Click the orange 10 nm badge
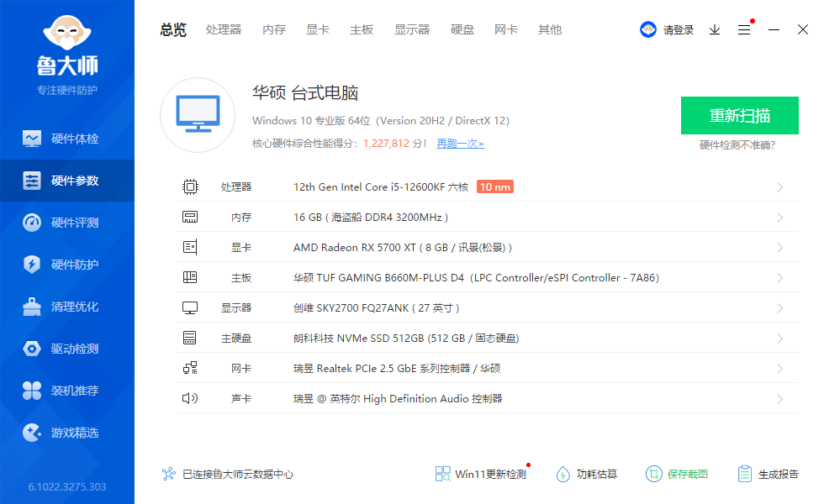The height and width of the screenshot is (504, 824). pyautogui.click(x=495, y=186)
